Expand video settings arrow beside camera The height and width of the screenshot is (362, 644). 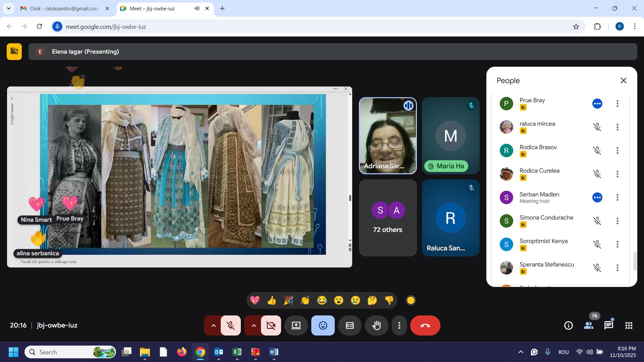pos(254,325)
